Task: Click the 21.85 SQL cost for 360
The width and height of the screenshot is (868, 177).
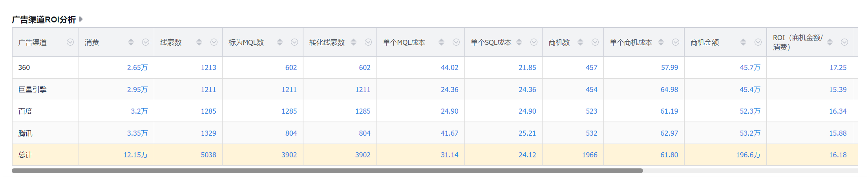Action: [x=527, y=68]
